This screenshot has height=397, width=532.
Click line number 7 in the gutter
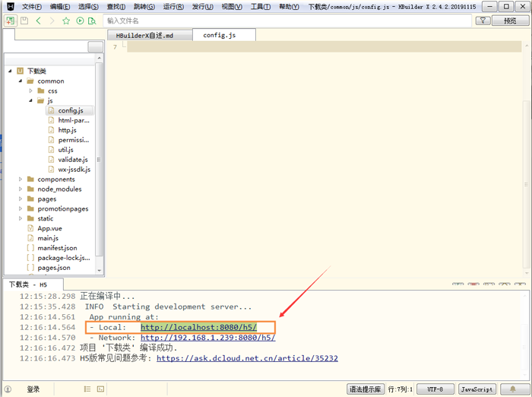click(115, 47)
